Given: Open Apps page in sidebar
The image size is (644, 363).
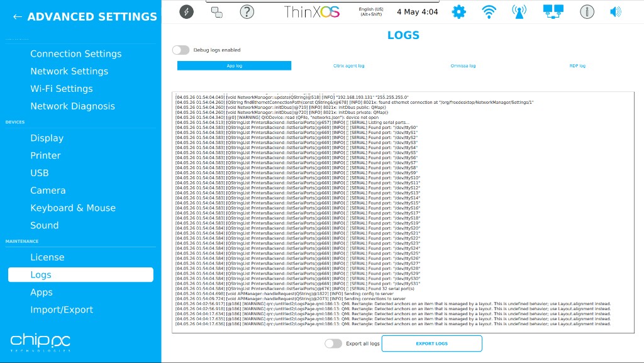Looking at the screenshot, I should [42, 293].
